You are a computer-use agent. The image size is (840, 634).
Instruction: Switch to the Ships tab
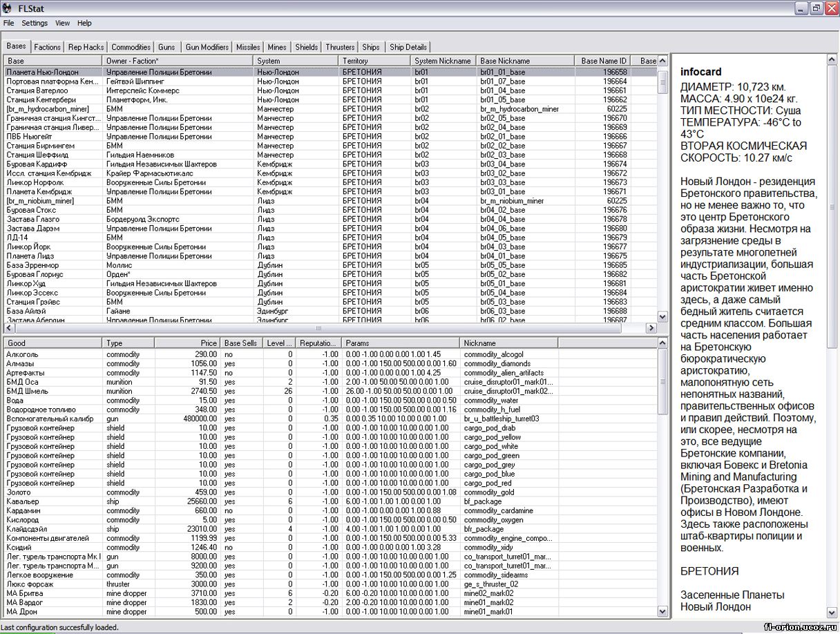(x=371, y=47)
